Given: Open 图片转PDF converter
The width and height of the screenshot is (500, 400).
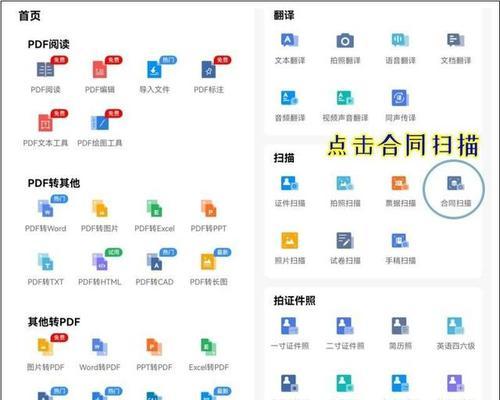Looking at the screenshot, I should [45, 347].
